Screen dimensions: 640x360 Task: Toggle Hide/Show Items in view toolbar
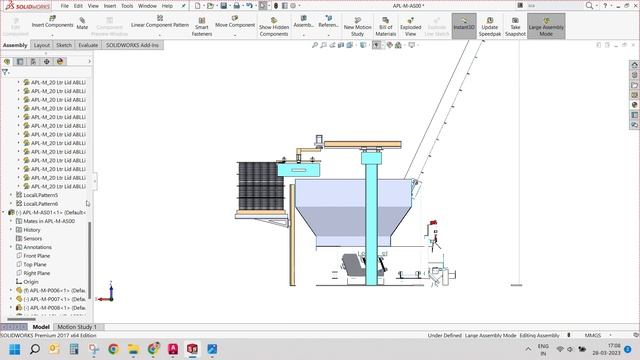pos(376,45)
